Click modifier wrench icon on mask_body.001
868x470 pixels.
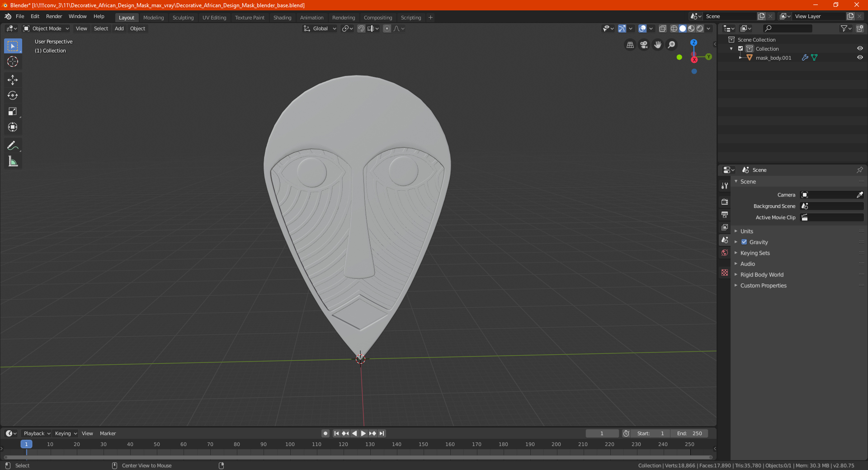pos(805,58)
